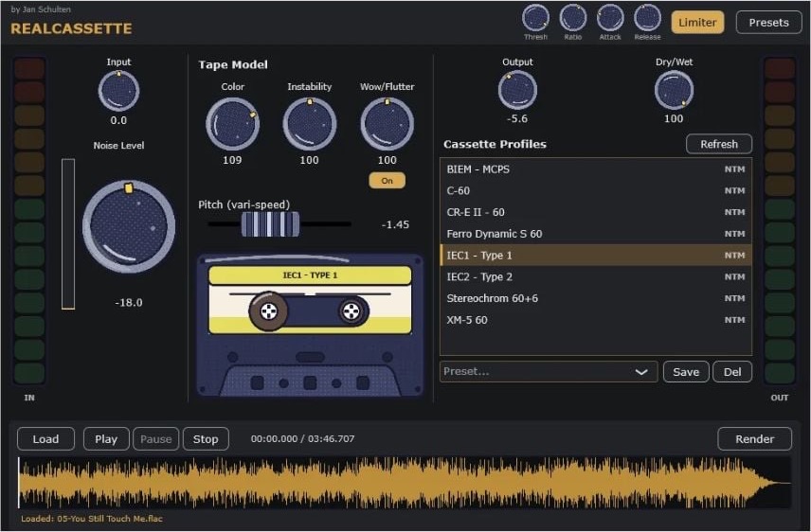This screenshot has height=532, width=811.
Task: Click the Pause button
Action: [155, 439]
